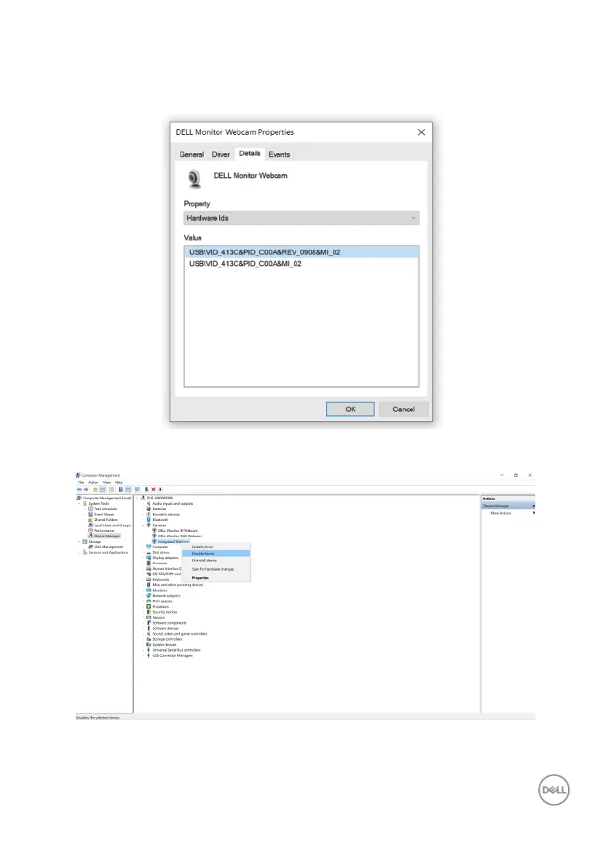Open the Hardware Ids property dropdown
This screenshot has width=611, height=868.
[301, 218]
